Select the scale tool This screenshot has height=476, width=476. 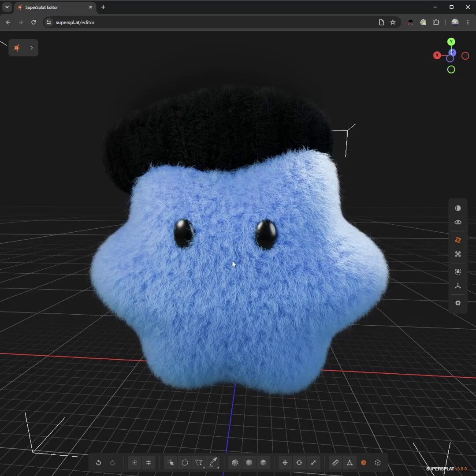pyautogui.click(x=313, y=462)
